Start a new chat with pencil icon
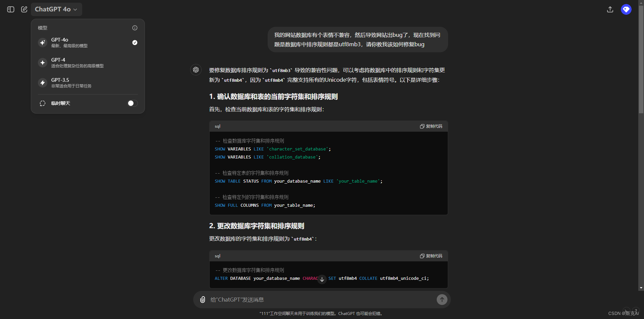The width and height of the screenshot is (644, 319). click(x=24, y=9)
